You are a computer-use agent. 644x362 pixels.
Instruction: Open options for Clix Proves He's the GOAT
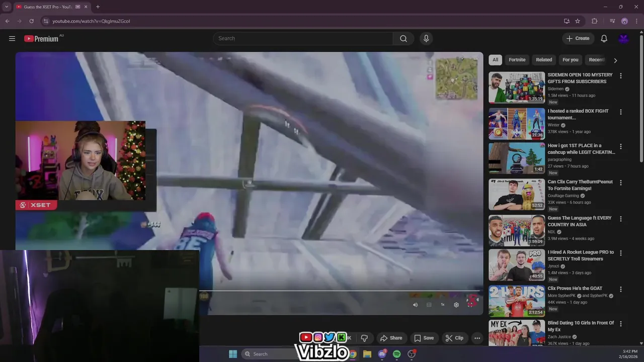click(620, 290)
